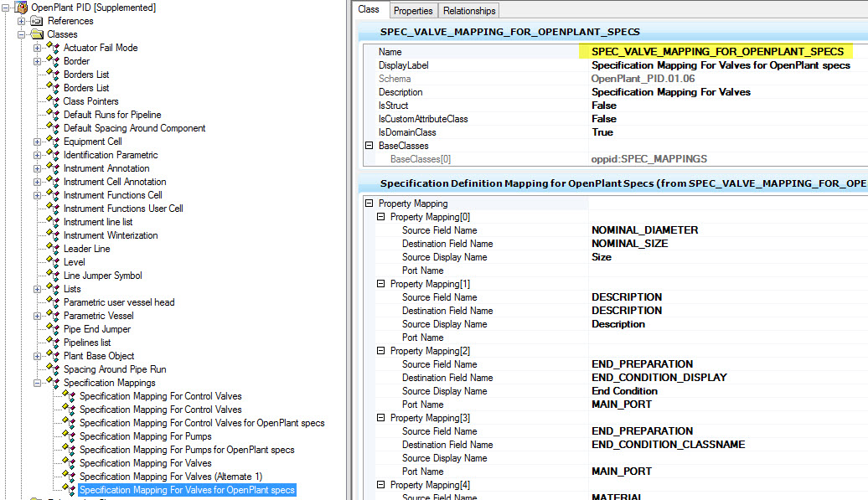Click the Specification Mapping For Pumps icon
This screenshot has height=500, width=868.
click(x=70, y=436)
